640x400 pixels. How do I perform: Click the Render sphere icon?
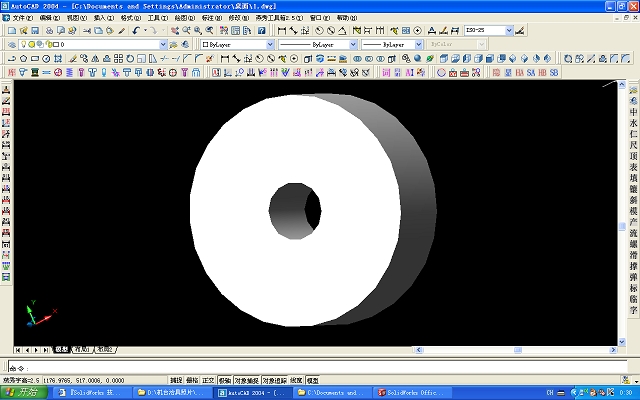pos(418,59)
